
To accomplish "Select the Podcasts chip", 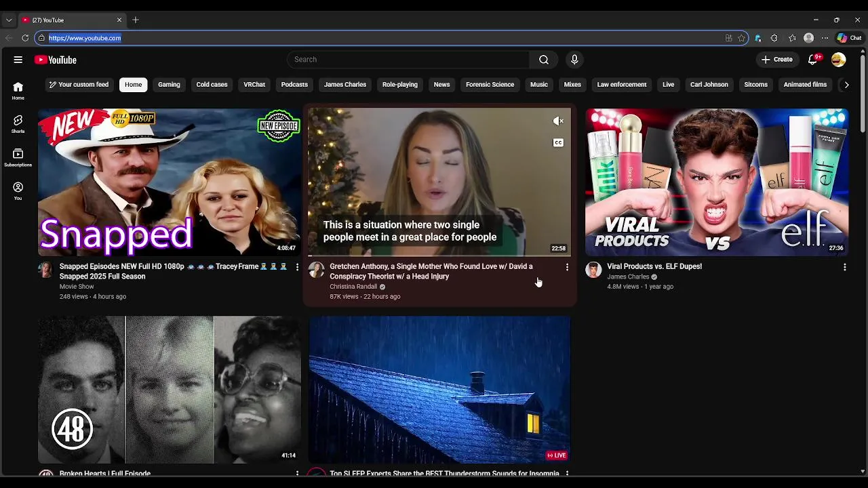I will click(294, 85).
